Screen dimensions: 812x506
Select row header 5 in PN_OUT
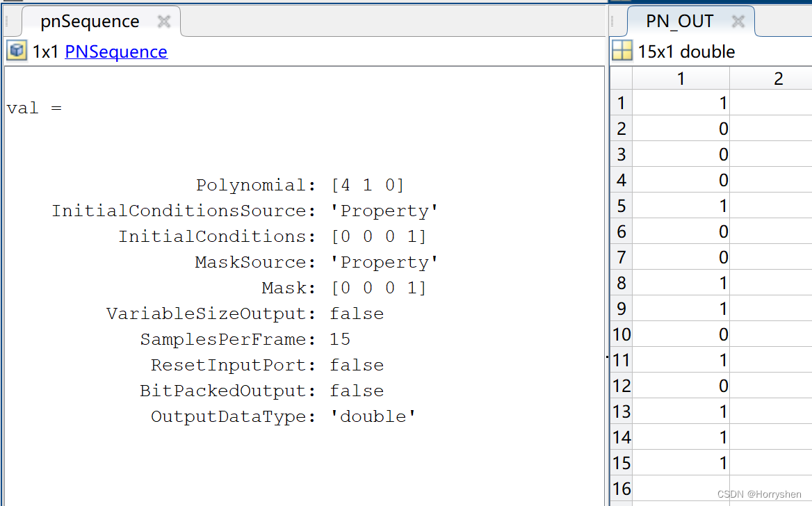[x=622, y=206]
